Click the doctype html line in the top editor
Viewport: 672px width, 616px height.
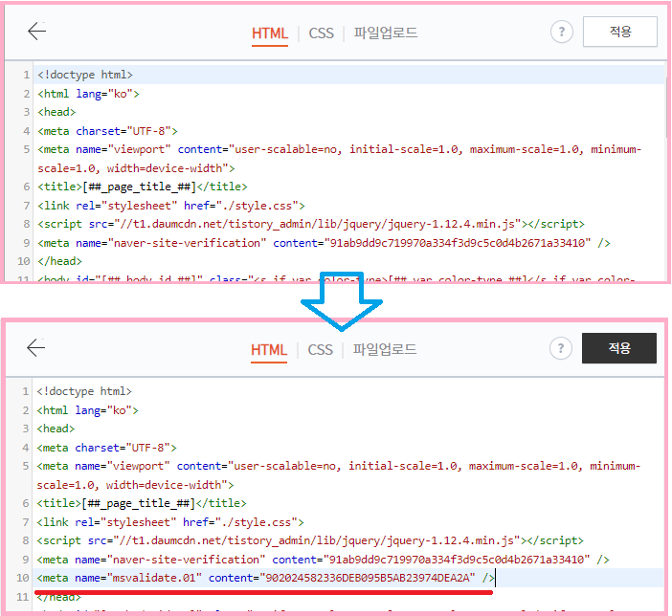coord(85,75)
